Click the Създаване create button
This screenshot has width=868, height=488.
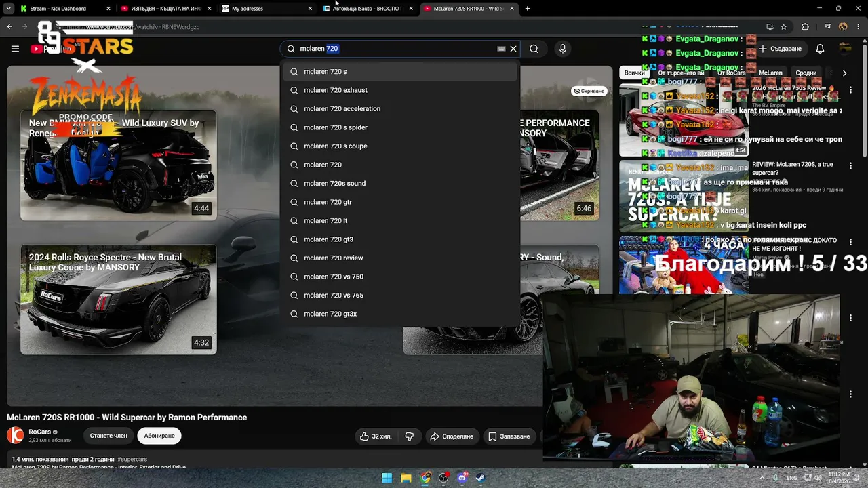click(781, 49)
